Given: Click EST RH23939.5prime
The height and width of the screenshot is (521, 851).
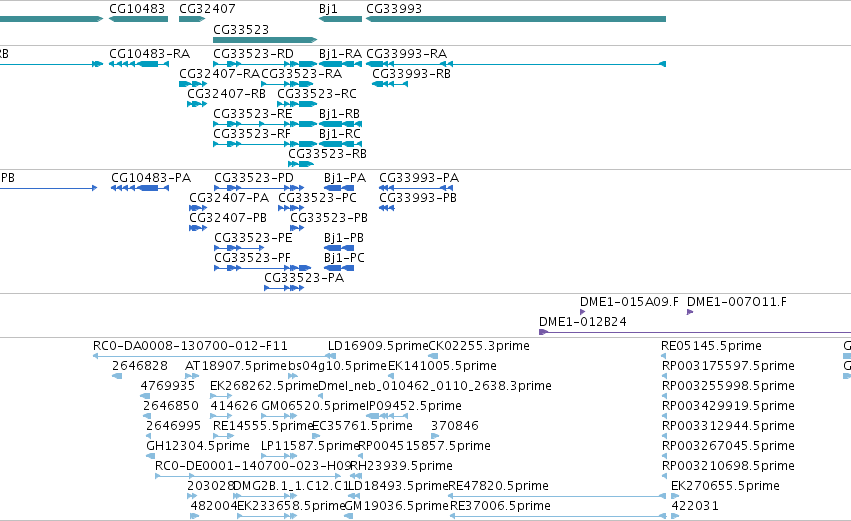Looking at the screenshot, I should tap(355, 476).
